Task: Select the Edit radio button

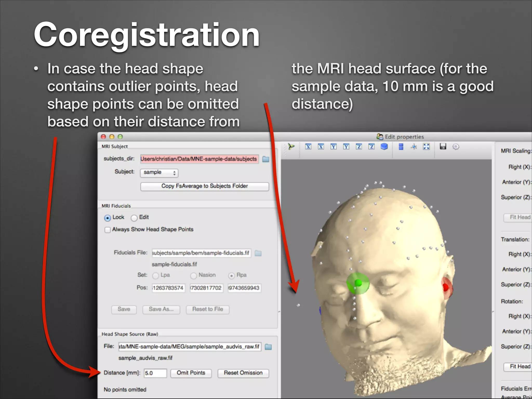Action: click(134, 218)
